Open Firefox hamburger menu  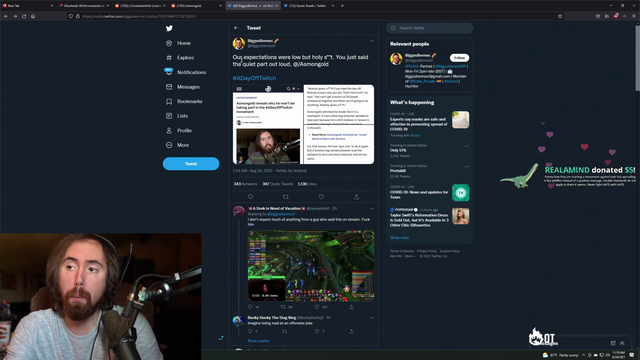(x=633, y=16)
